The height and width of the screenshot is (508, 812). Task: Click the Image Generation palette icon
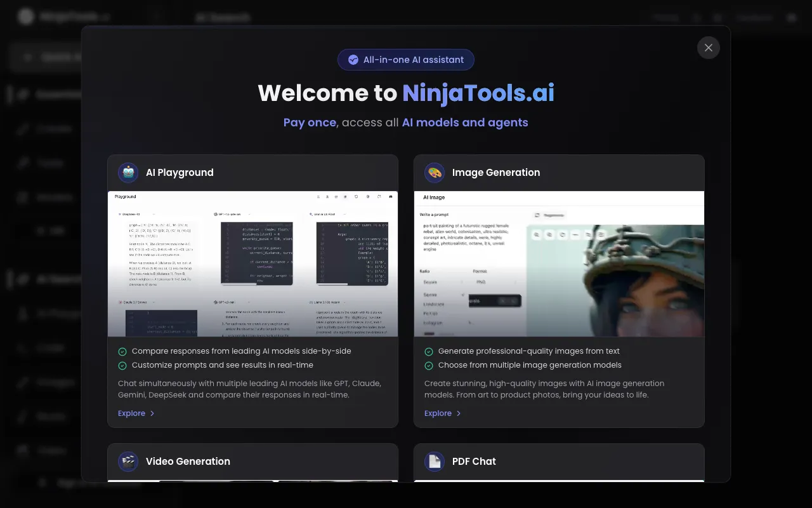435,173
